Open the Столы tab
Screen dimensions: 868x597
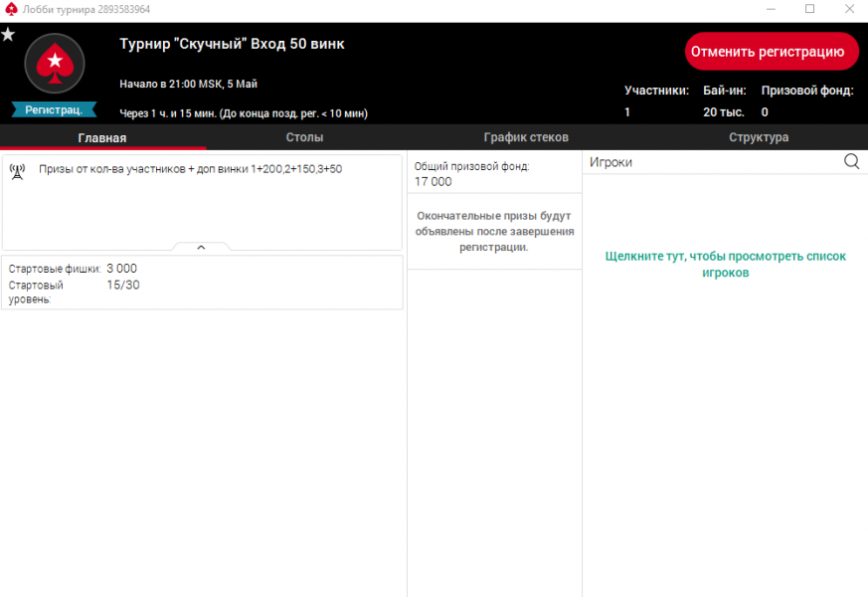point(304,137)
